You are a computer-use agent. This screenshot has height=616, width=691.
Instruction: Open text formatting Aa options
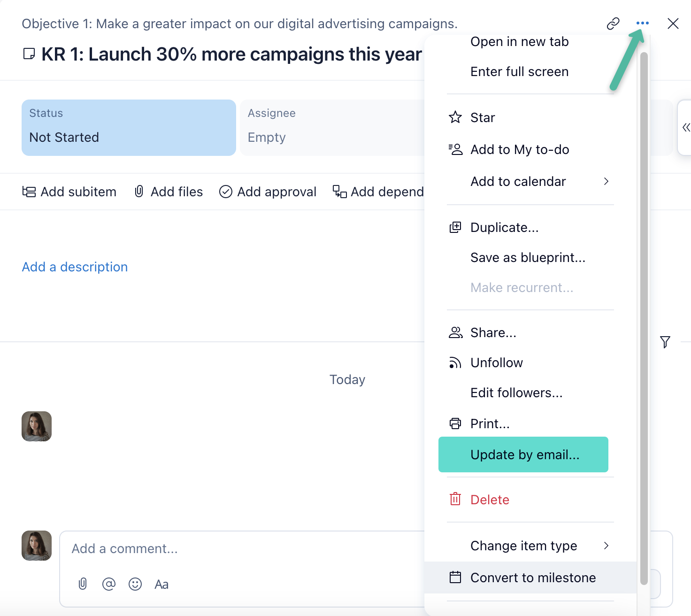(161, 584)
